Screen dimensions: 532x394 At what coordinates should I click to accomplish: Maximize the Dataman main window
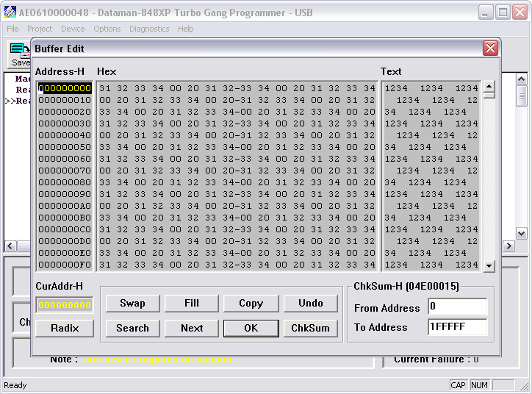[503, 12]
